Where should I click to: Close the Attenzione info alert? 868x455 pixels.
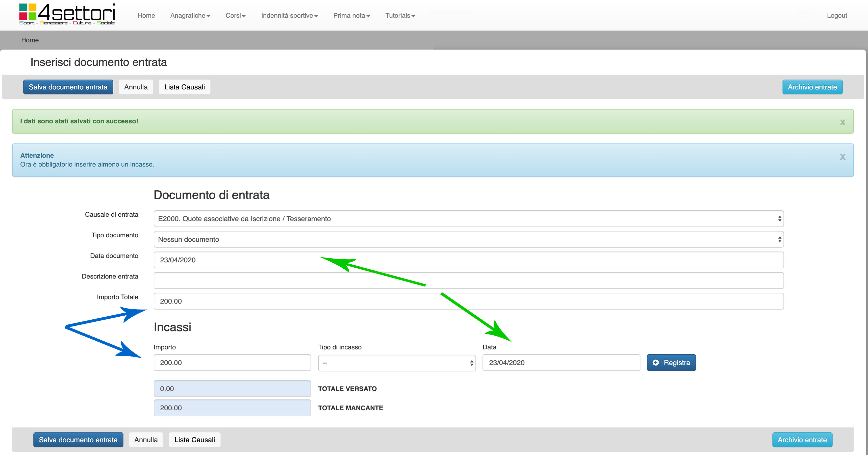click(843, 157)
